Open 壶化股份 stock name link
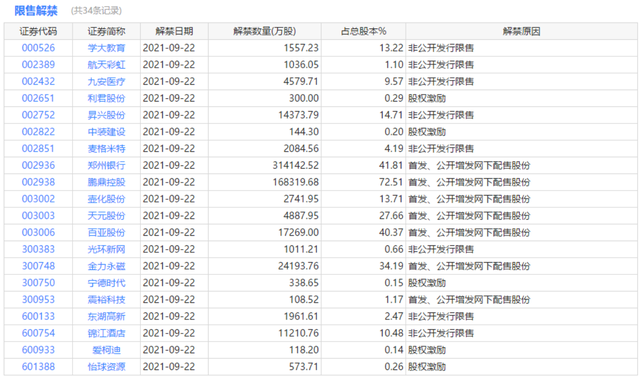The width and height of the screenshot is (640, 378). [x=107, y=198]
